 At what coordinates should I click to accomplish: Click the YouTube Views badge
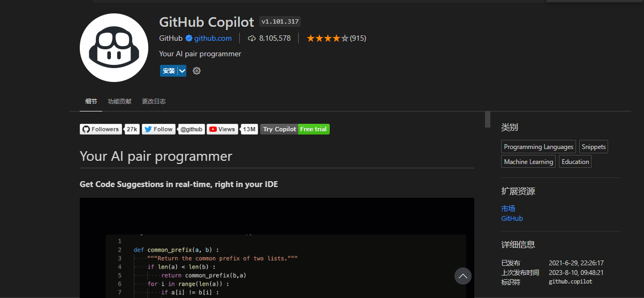click(x=222, y=129)
